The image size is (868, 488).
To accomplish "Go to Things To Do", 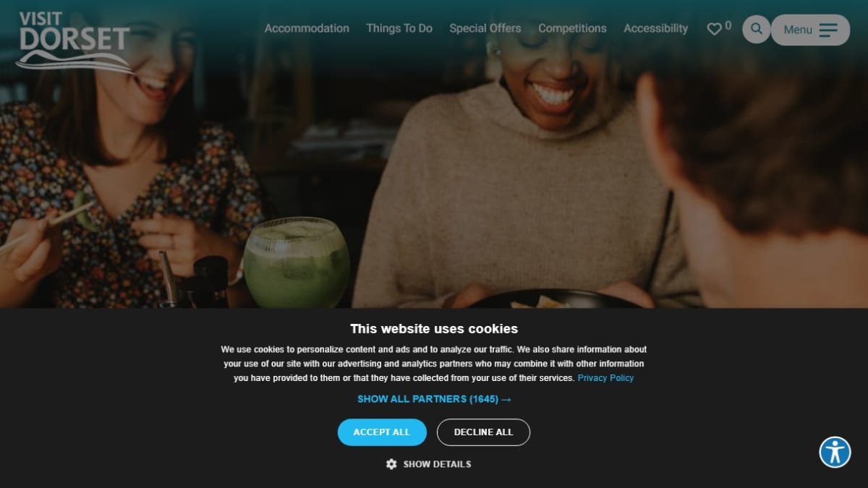I will (399, 28).
